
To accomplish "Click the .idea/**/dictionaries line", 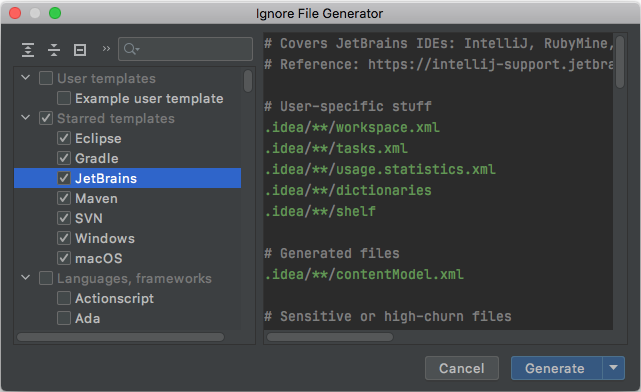I will 348,190.
